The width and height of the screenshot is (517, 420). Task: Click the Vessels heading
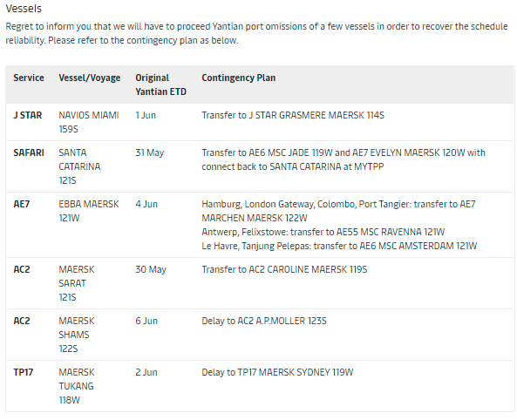[x=24, y=8]
